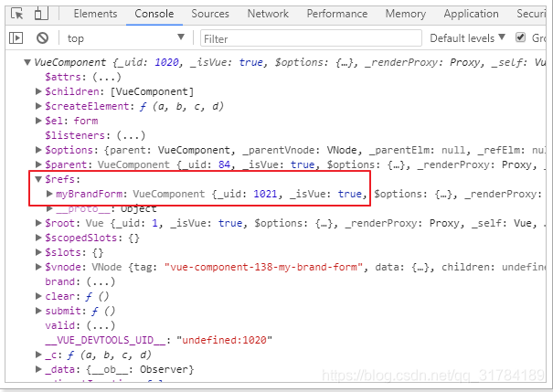The width and height of the screenshot is (553, 392).
Task: Expand the __proto__ entry under $refs
Action: 49,208
